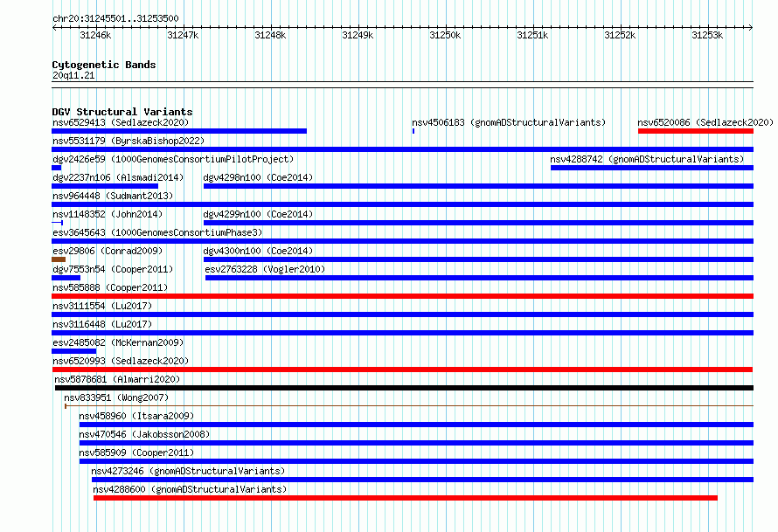Open nsv585909 (Cooper2011) variant
This screenshot has height=532, width=778.
[136, 453]
